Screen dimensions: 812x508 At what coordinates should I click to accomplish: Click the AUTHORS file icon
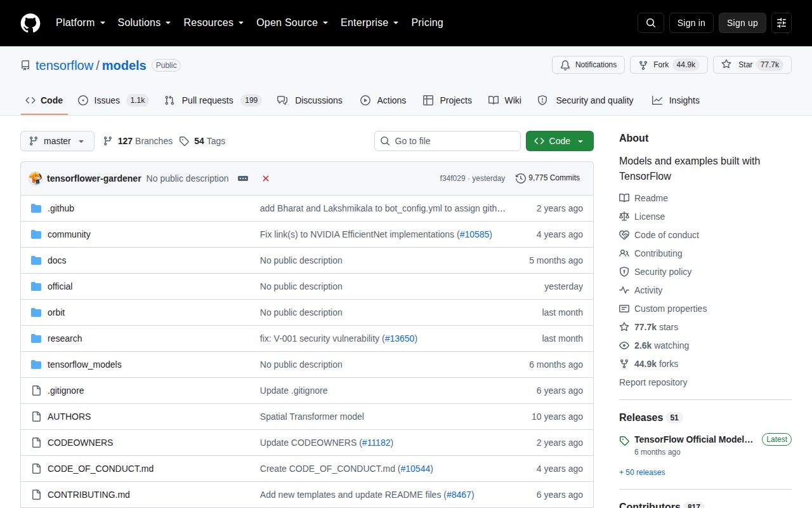(36, 417)
